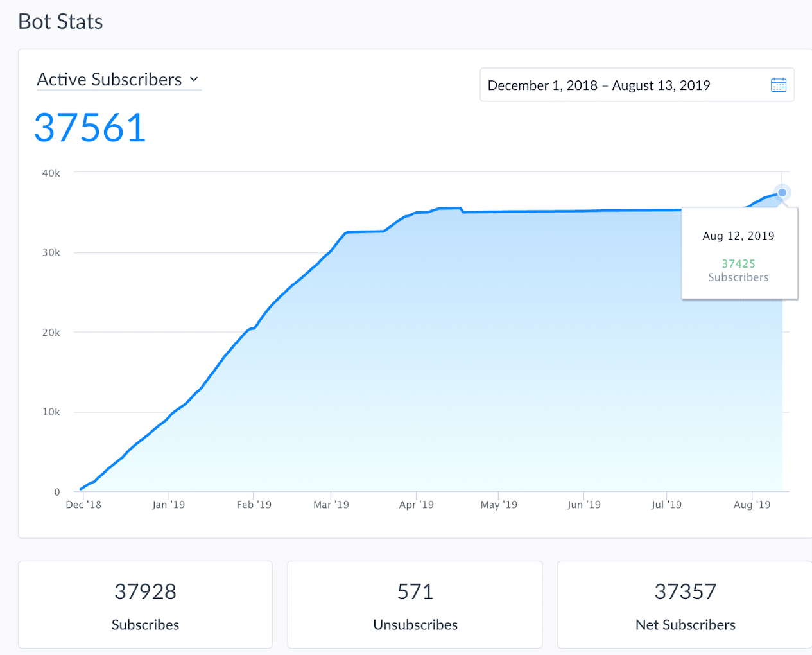
Task: Open the Subscribes stat card showing 37928
Action: pyautogui.click(x=145, y=604)
